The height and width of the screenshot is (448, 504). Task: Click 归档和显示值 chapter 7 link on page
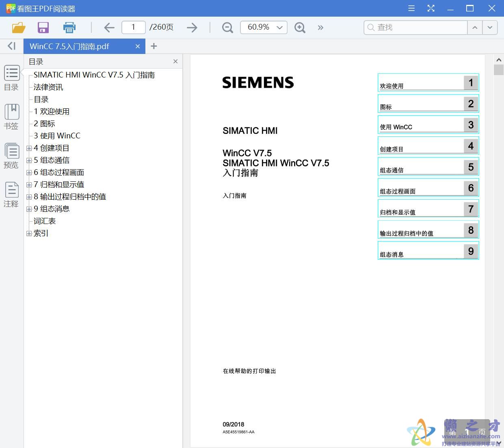(428, 209)
